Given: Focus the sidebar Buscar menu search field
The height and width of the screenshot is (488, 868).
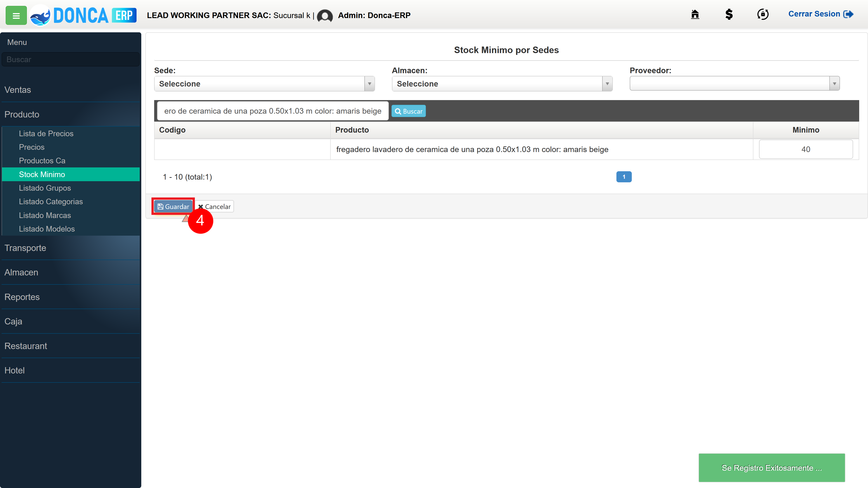Looking at the screenshot, I should (x=71, y=59).
